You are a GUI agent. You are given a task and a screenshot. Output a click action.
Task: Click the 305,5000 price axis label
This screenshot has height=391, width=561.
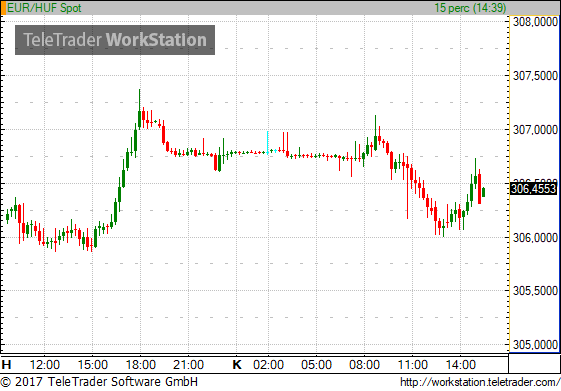535,291
